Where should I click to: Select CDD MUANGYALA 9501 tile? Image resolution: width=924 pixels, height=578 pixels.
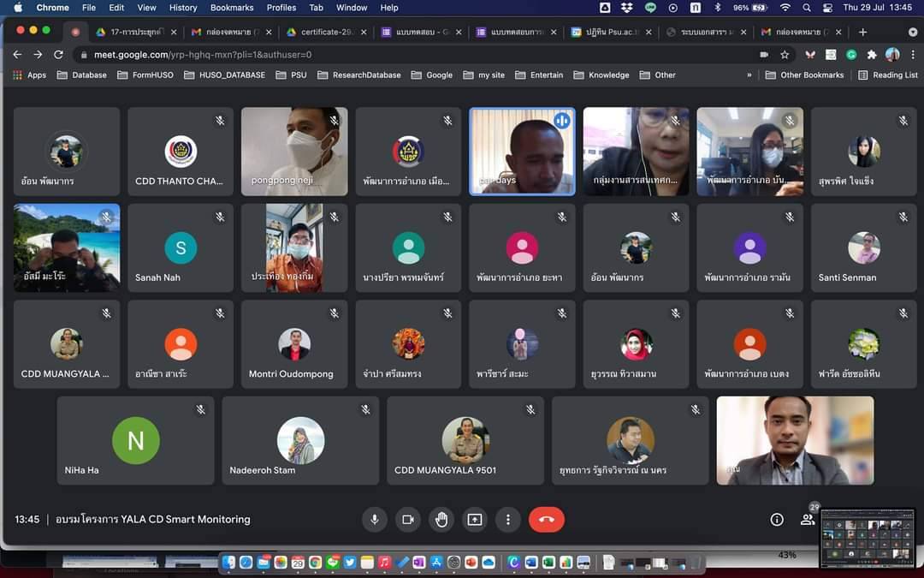(465, 441)
